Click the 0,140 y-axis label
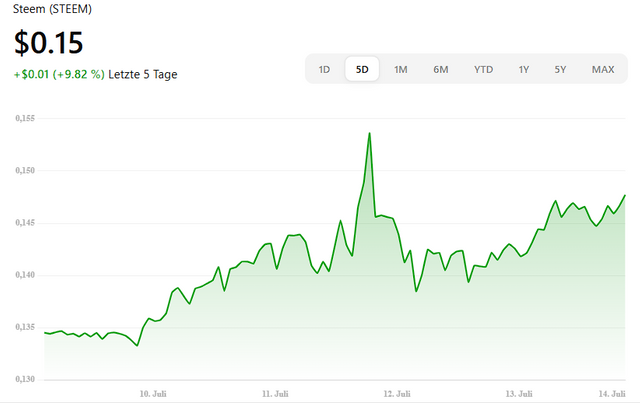 click(25, 275)
